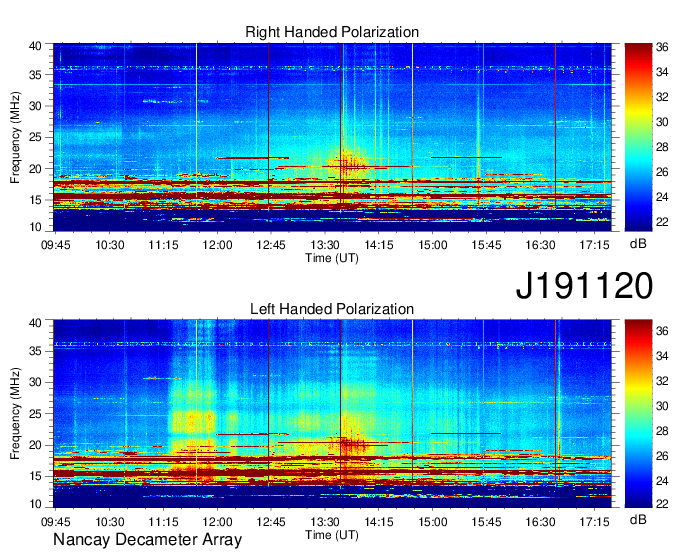Click the 14:15 time tick in Left Handed plot
The width and height of the screenshot is (680, 552).
point(379,522)
